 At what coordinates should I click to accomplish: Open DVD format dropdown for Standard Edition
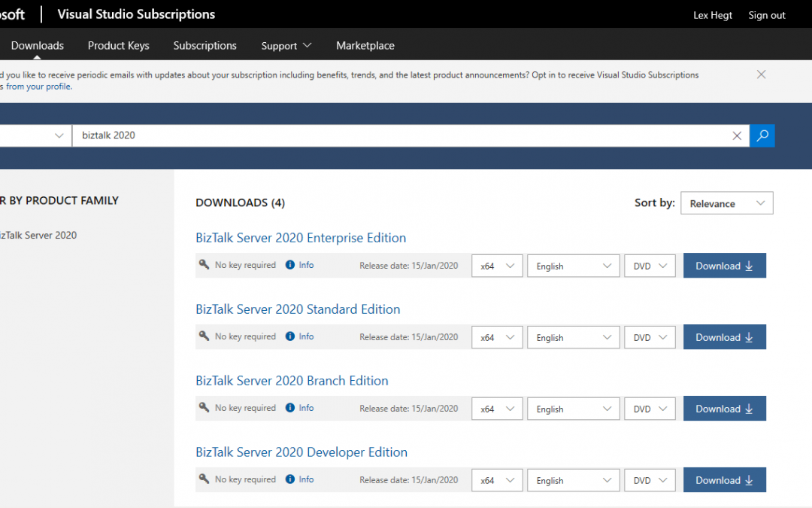[x=650, y=337]
